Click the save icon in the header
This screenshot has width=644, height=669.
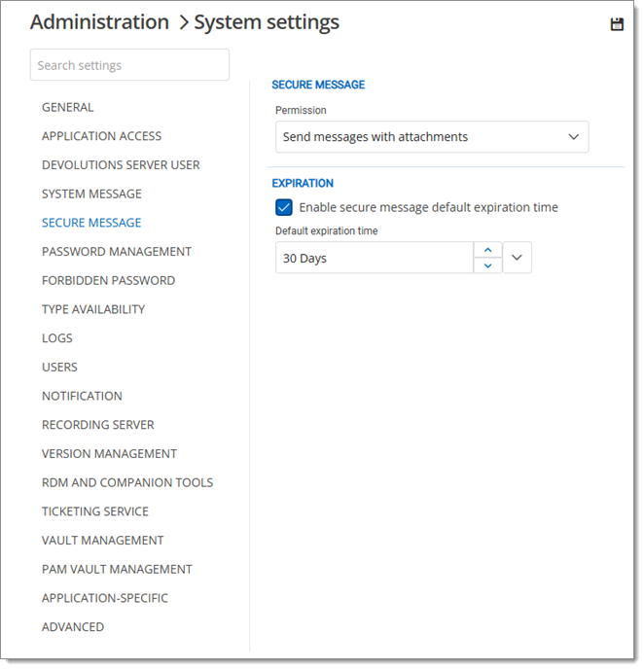[x=617, y=24]
